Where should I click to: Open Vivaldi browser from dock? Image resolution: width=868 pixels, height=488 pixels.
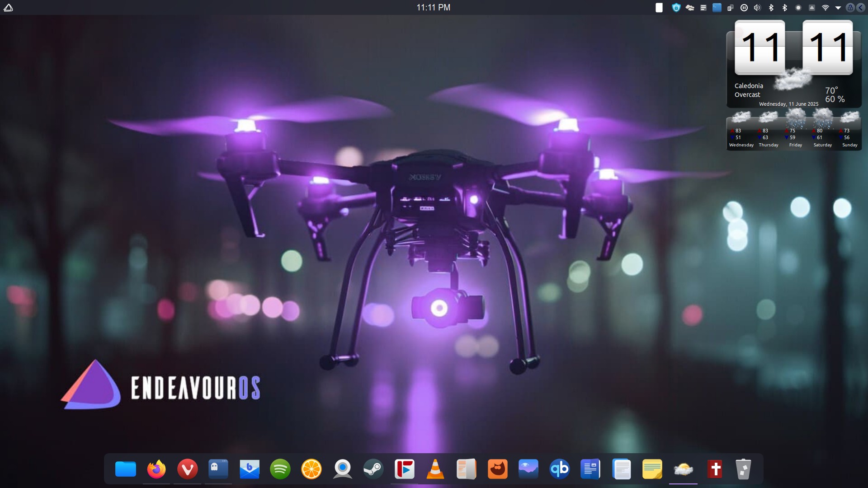click(187, 469)
